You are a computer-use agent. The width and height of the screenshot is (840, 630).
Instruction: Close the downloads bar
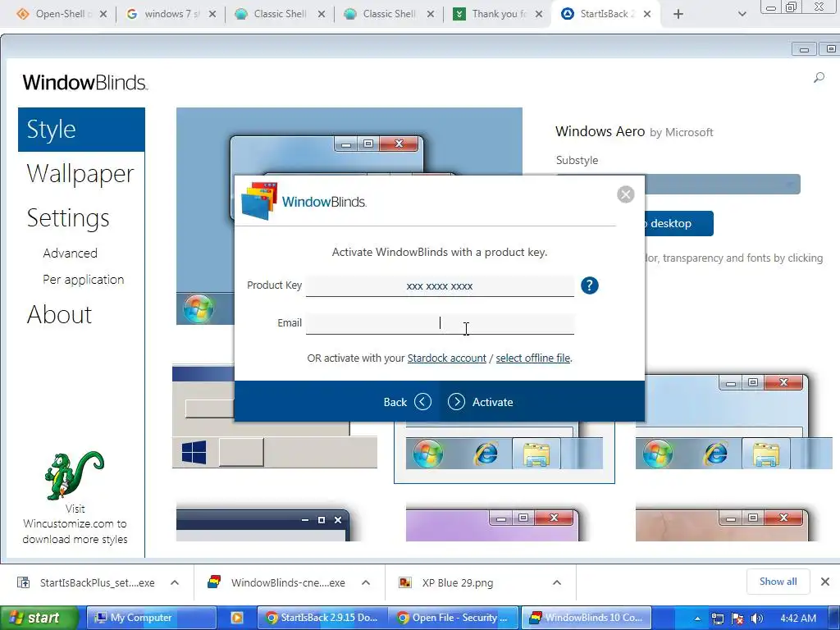pos(825,582)
